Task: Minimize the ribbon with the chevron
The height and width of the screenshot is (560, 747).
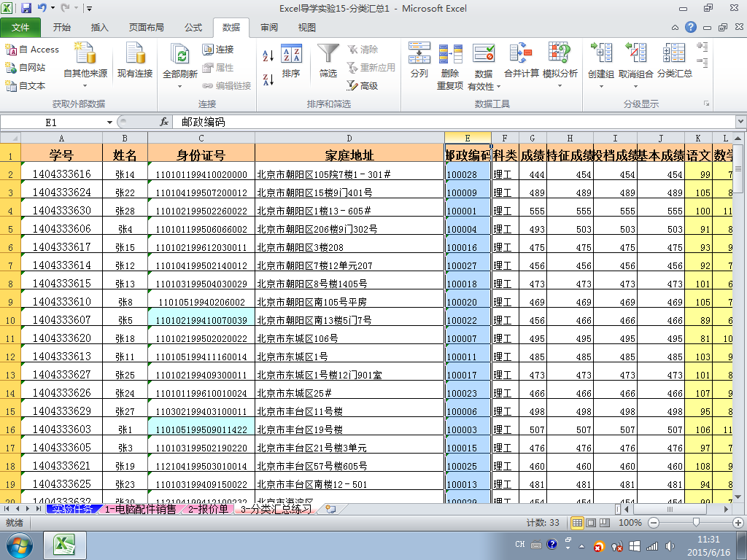Action: 675,28
